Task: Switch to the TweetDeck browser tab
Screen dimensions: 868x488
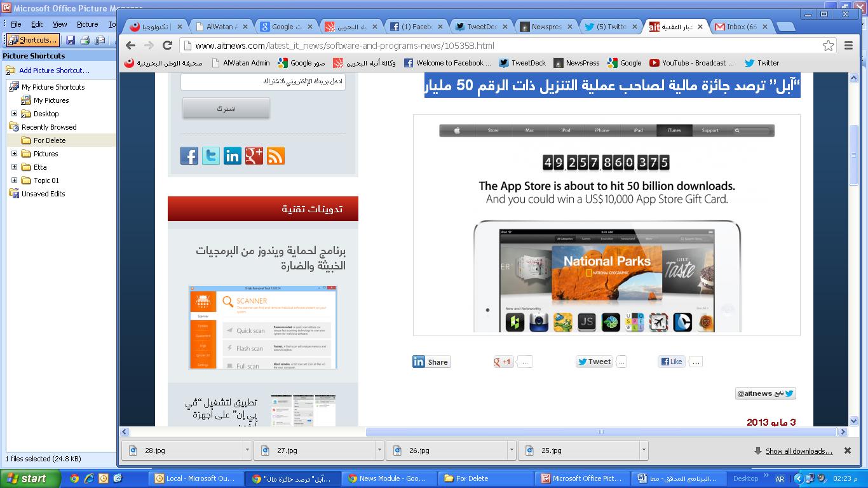Action: pyautogui.click(x=482, y=27)
